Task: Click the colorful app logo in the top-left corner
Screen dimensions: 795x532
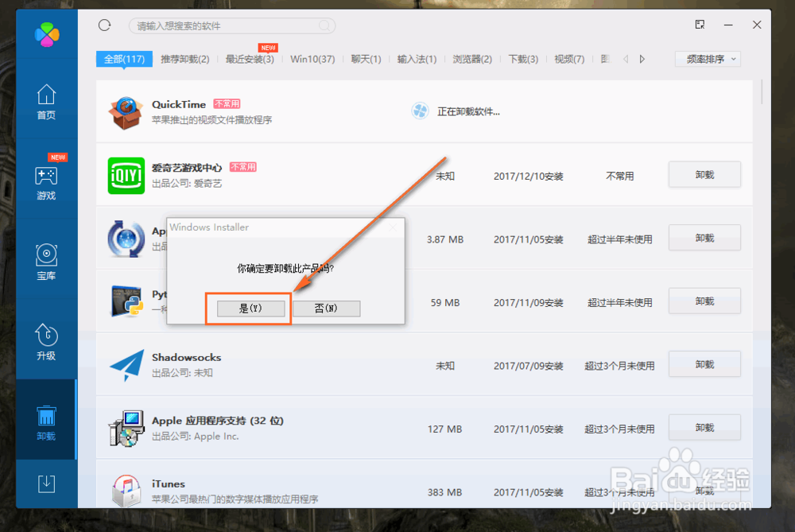Action: coord(46,33)
